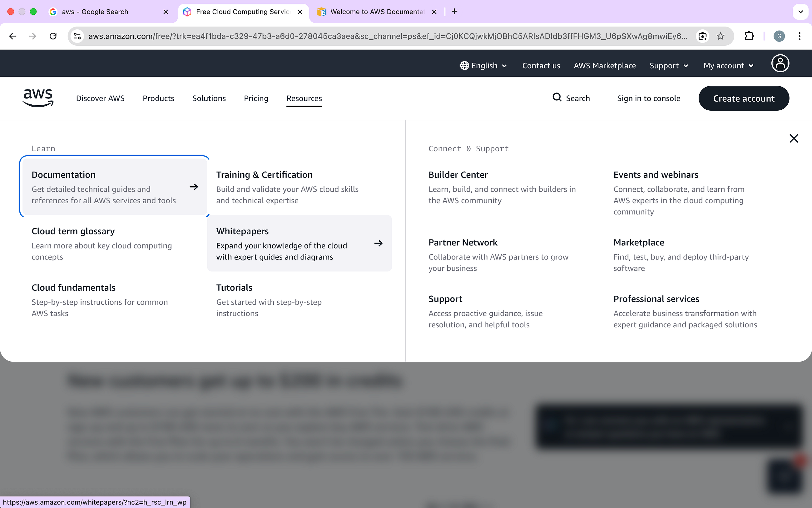Open the Pricing menu
Viewport: 812px width, 508px height.
(x=256, y=98)
